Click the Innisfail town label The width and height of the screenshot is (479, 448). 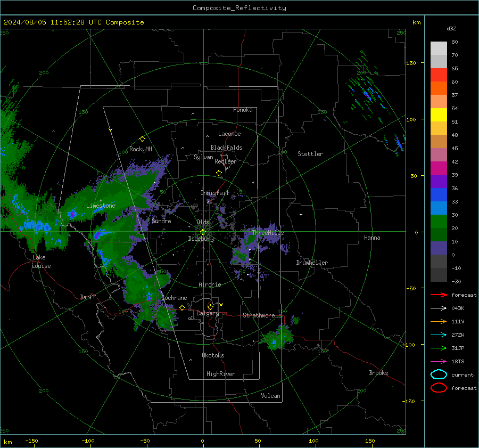pos(215,193)
